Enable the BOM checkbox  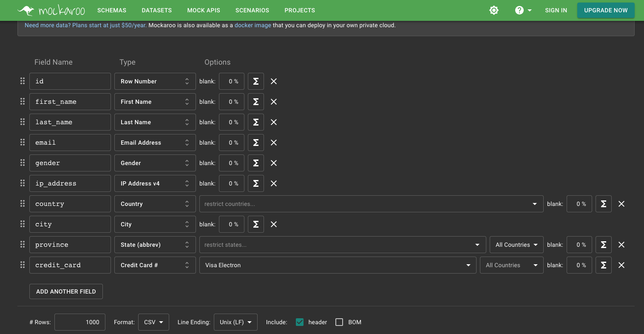[339, 322]
